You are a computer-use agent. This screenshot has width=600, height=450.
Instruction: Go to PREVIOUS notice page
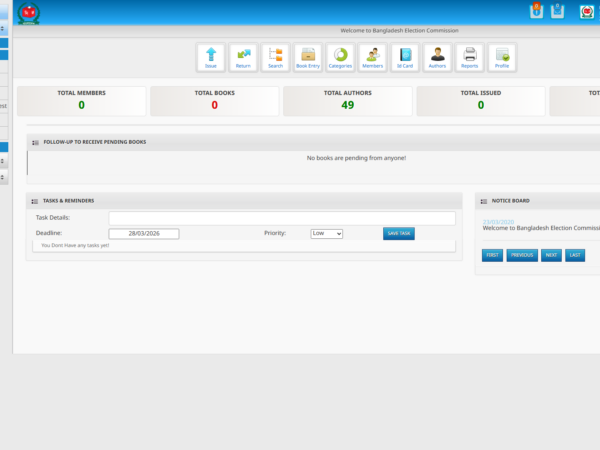point(522,255)
